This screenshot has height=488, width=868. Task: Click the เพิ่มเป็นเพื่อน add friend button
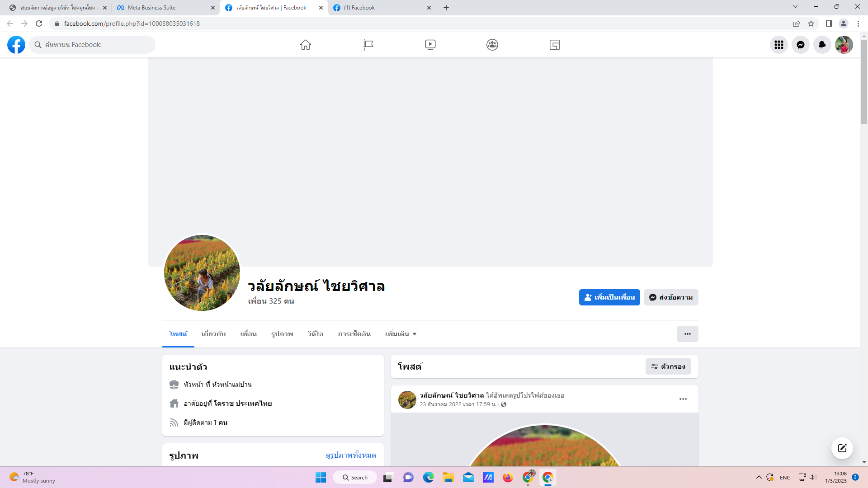tap(609, 297)
